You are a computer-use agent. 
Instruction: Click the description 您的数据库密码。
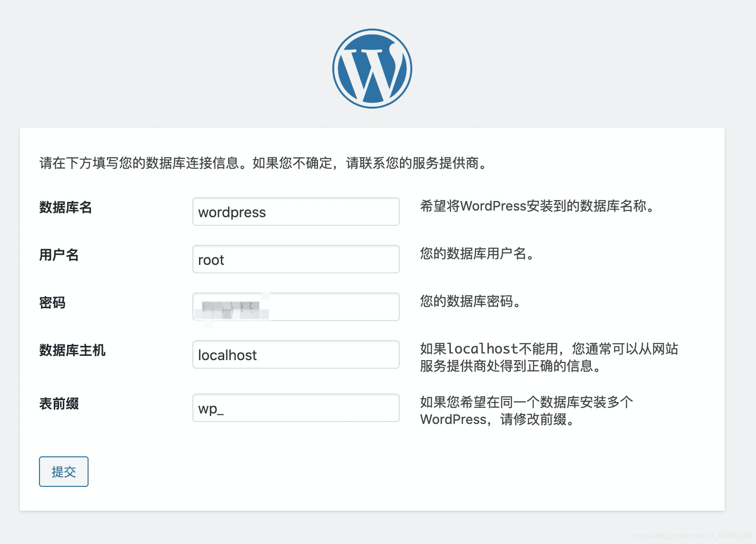click(x=471, y=301)
